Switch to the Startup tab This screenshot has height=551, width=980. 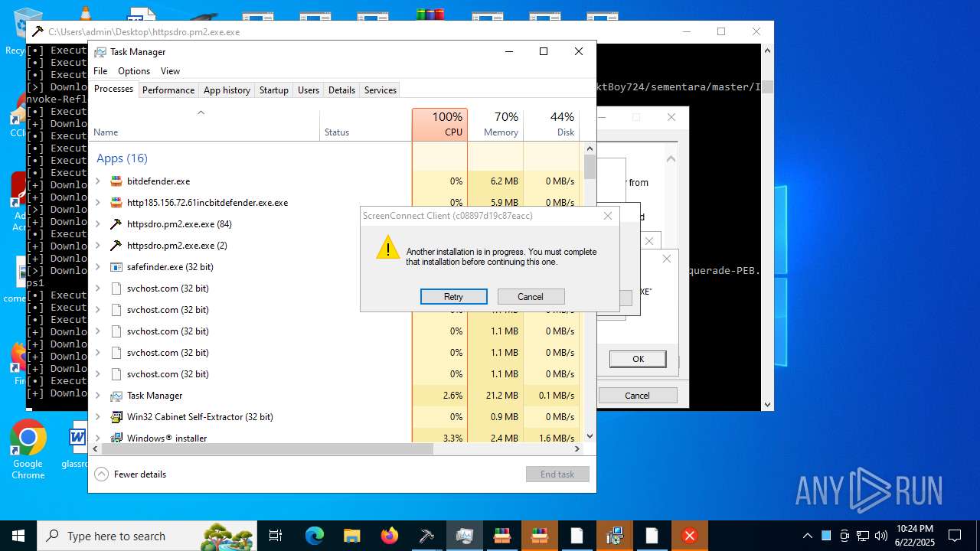click(273, 90)
